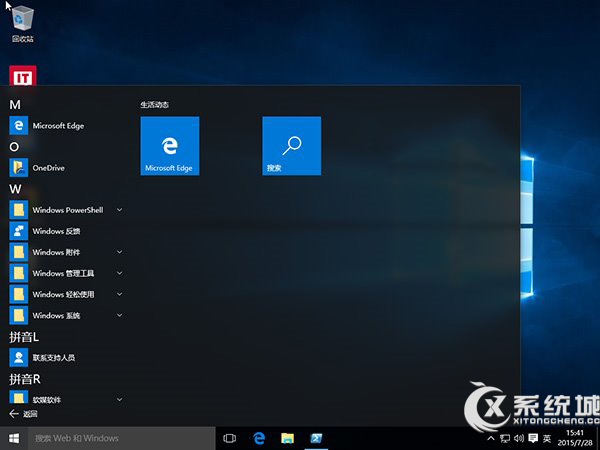Image resolution: width=600 pixels, height=450 pixels.
Task: Select the 软媒软件 label
Action: pos(46,400)
